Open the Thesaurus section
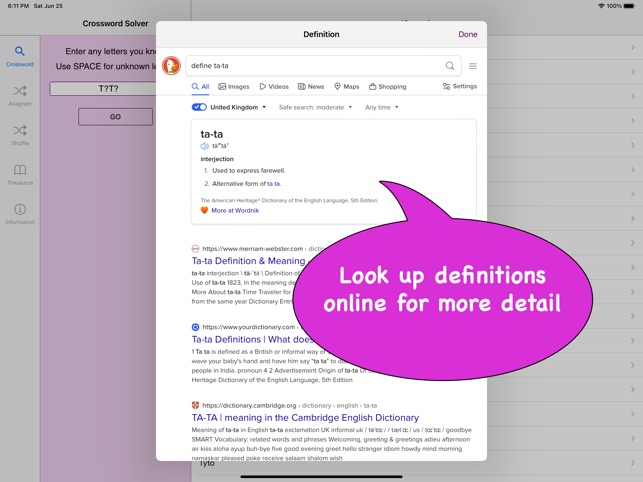Screen dimensions: 643x482 pos(20,174)
